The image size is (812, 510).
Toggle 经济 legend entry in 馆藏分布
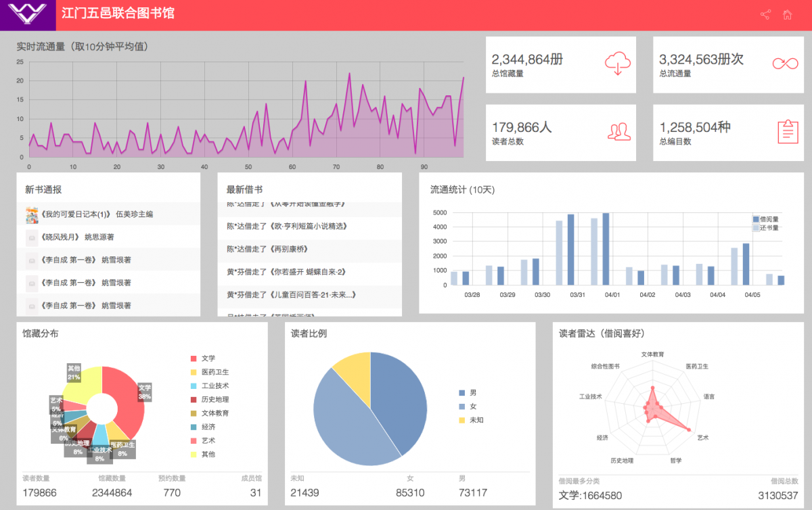point(203,427)
